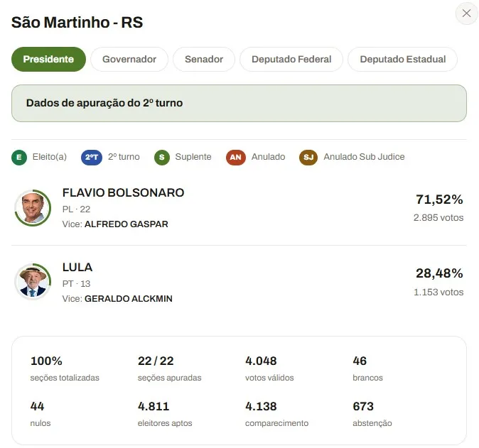Switch to the Governador tab
This screenshot has width=479, height=448.
pos(129,59)
